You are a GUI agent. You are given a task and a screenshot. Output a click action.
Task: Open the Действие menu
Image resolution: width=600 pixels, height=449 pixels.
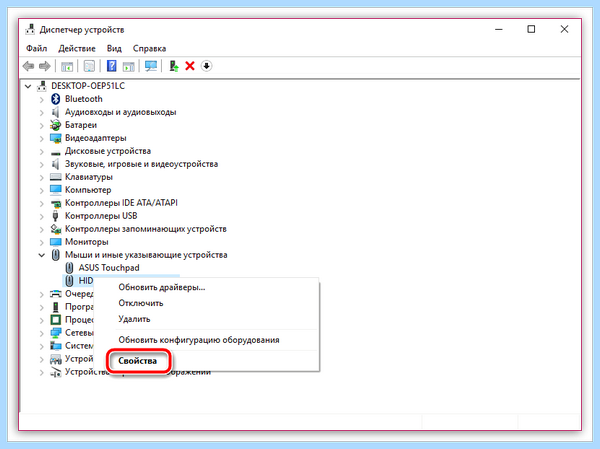click(77, 49)
